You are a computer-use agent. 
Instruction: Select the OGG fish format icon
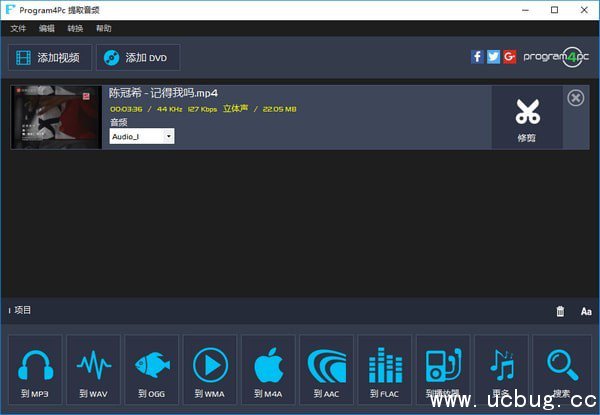(152, 370)
